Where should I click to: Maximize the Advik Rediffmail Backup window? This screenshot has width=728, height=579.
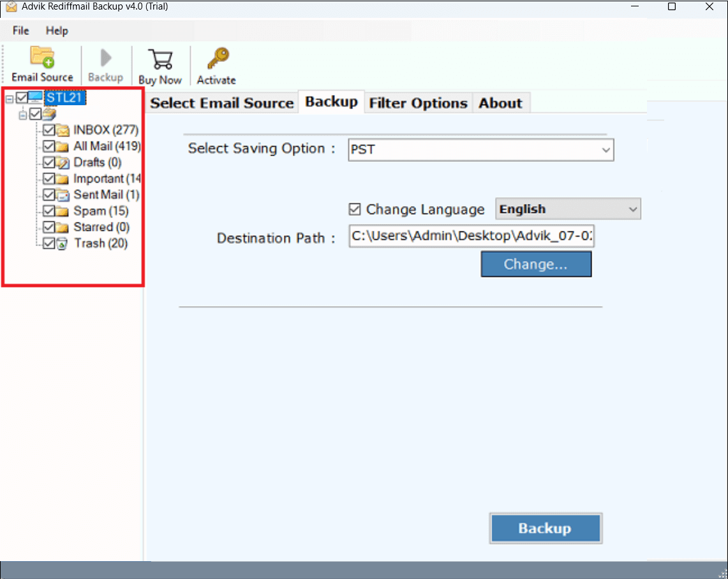672,6
